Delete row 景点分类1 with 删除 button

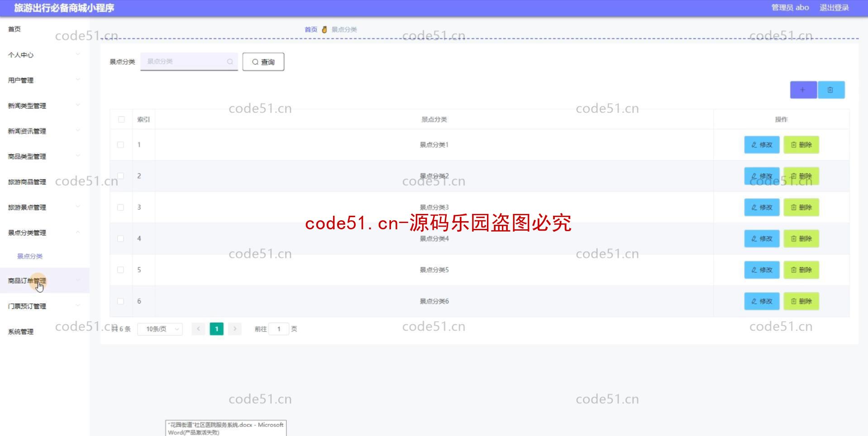(801, 145)
